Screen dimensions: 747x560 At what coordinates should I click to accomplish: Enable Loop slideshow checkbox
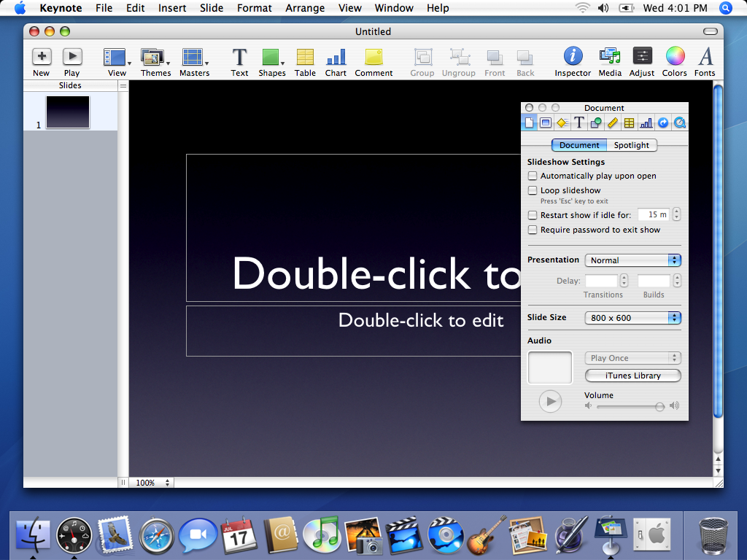[x=533, y=190]
